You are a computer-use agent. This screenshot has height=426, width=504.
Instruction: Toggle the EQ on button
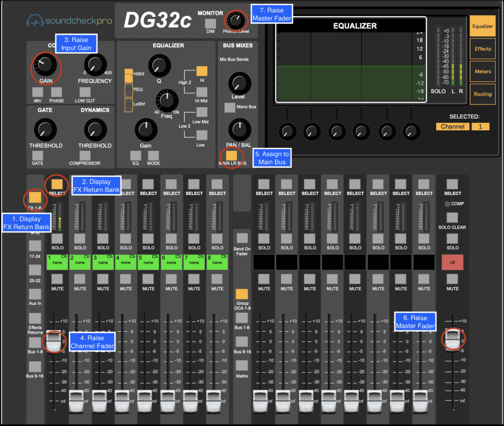136,156
